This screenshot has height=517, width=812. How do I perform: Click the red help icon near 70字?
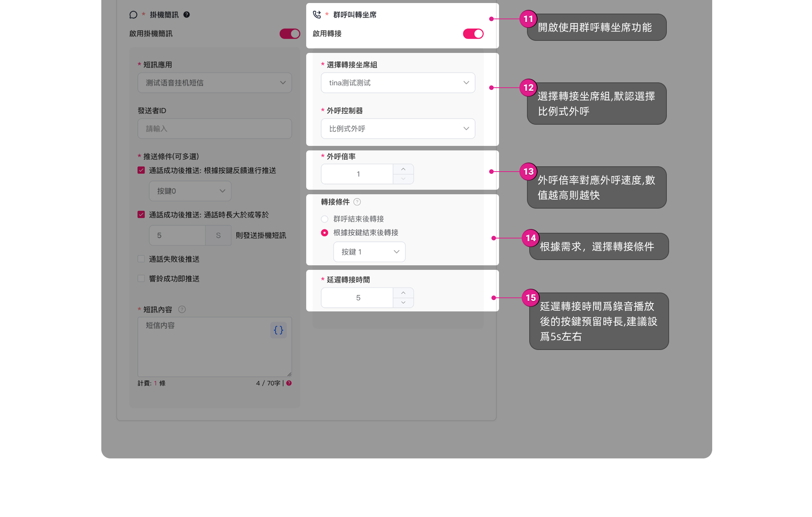pyautogui.click(x=289, y=383)
